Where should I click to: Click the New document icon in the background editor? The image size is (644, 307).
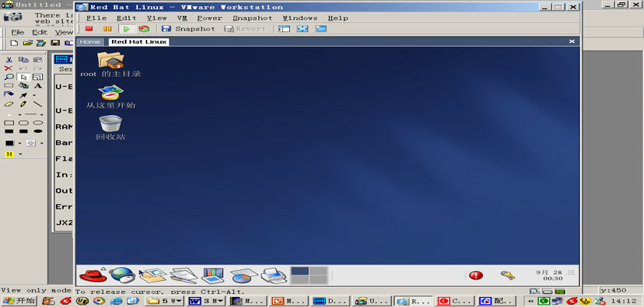pos(15,43)
